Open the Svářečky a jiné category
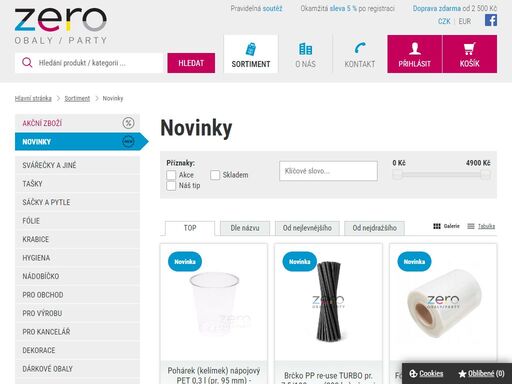This screenshot has height=384, width=512. click(77, 165)
